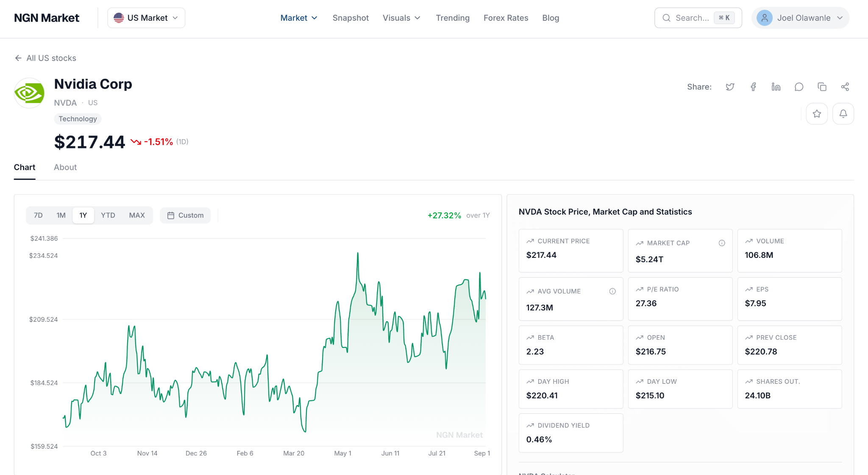Viewport: 868px width, 475px height.
Task: Select the 7D chart range
Action: [38, 215]
